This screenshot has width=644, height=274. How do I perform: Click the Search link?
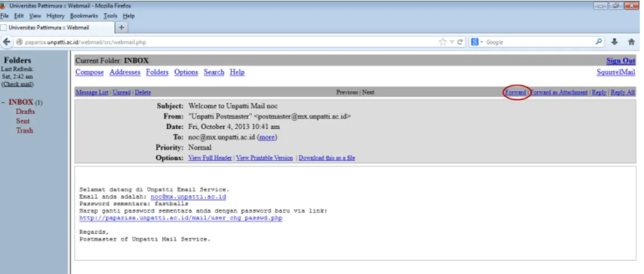coord(214,72)
